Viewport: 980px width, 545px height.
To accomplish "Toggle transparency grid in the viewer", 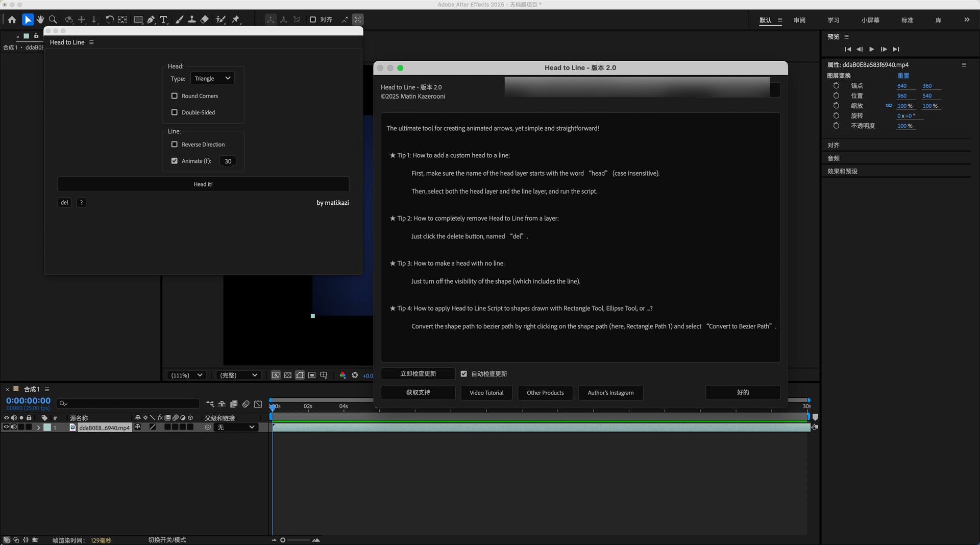I will [288, 375].
